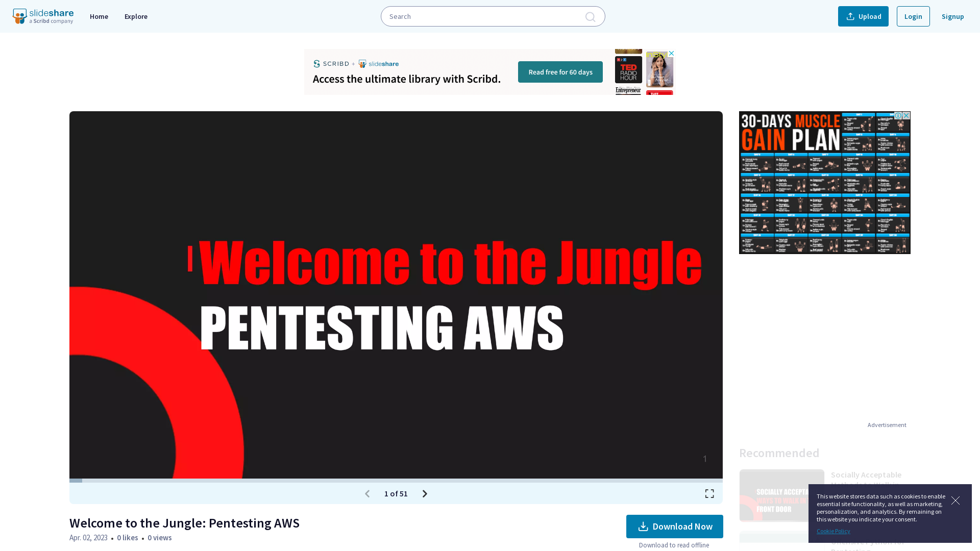This screenshot has height=551, width=980.
Task: Open the Explore menu item
Action: pos(135,15)
